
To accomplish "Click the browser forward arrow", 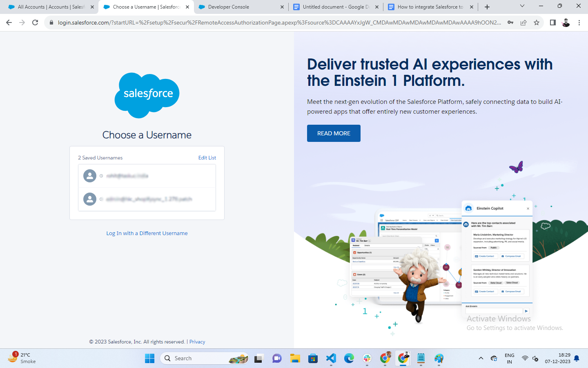I will pyautogui.click(x=22, y=22).
